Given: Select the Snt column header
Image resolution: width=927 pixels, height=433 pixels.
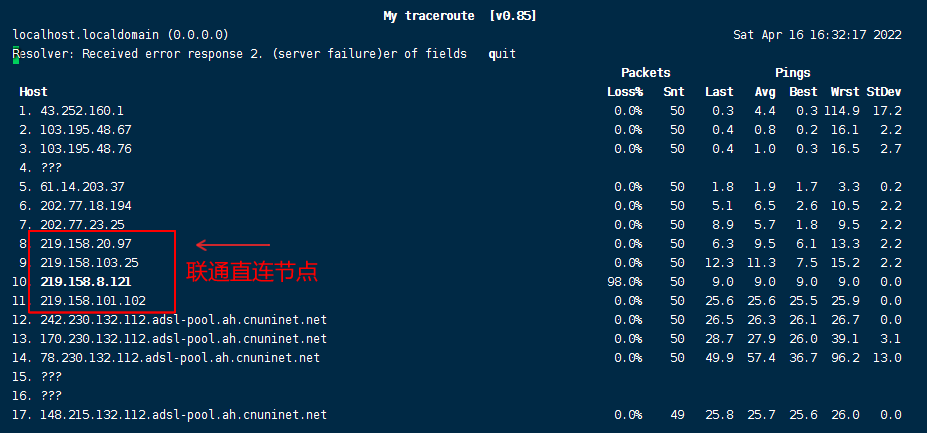Looking at the screenshot, I should point(674,92).
